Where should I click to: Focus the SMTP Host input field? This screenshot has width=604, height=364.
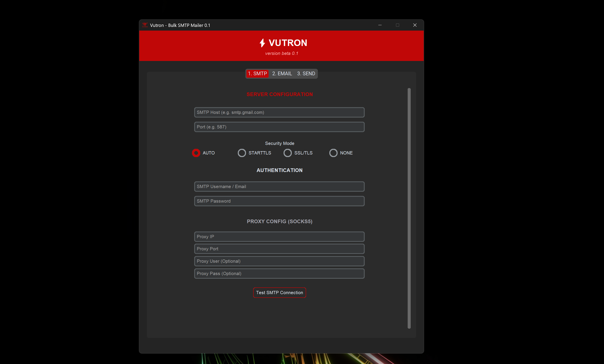coord(279,112)
